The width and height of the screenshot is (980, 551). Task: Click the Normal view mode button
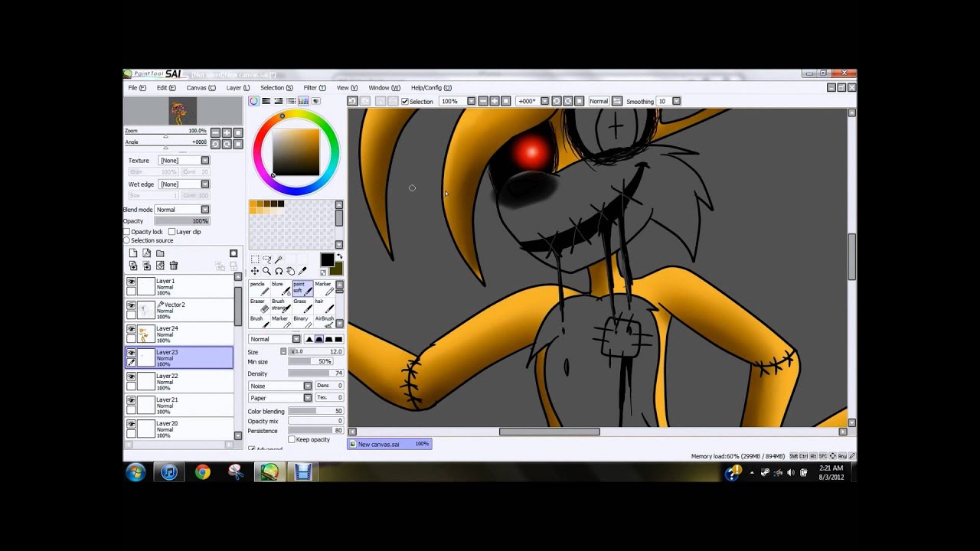click(599, 101)
